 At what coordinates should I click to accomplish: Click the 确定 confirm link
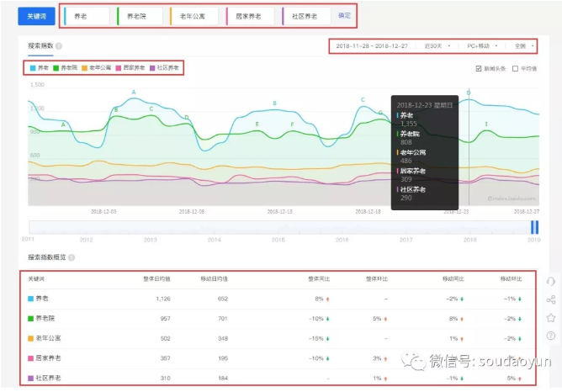pyautogui.click(x=345, y=15)
